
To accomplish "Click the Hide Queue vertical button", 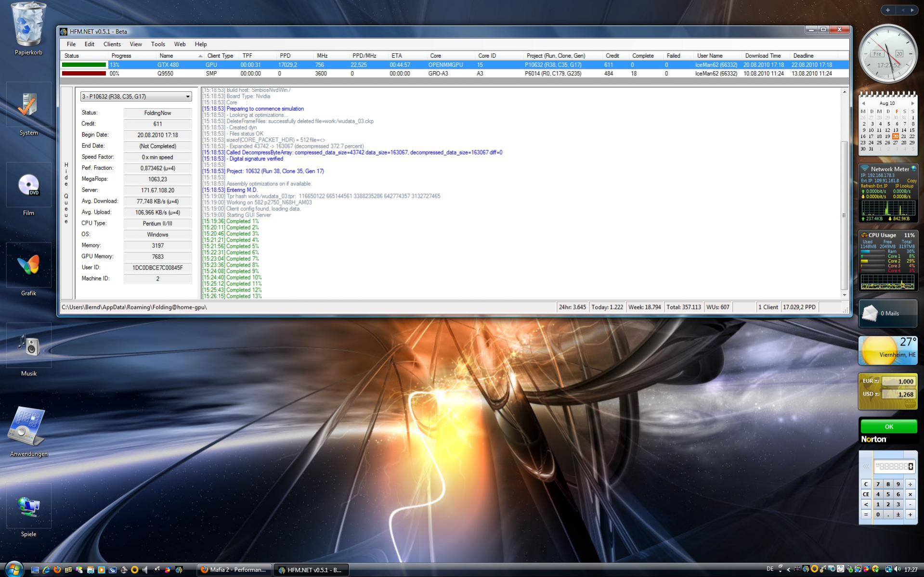I will 66,193.
